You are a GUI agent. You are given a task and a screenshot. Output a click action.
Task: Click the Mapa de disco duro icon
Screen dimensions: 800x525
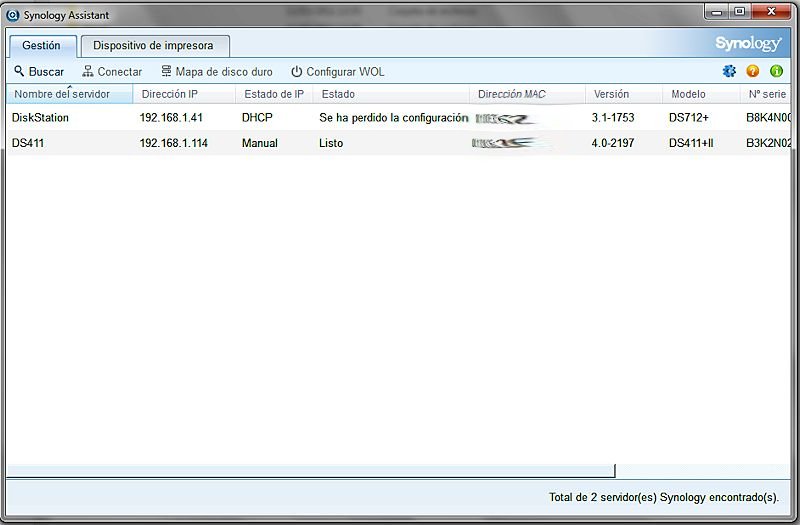(166, 71)
